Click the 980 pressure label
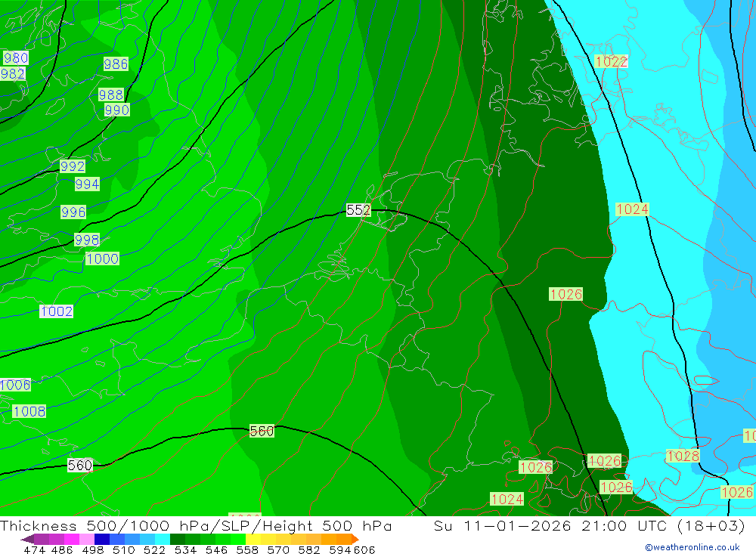 point(16,58)
